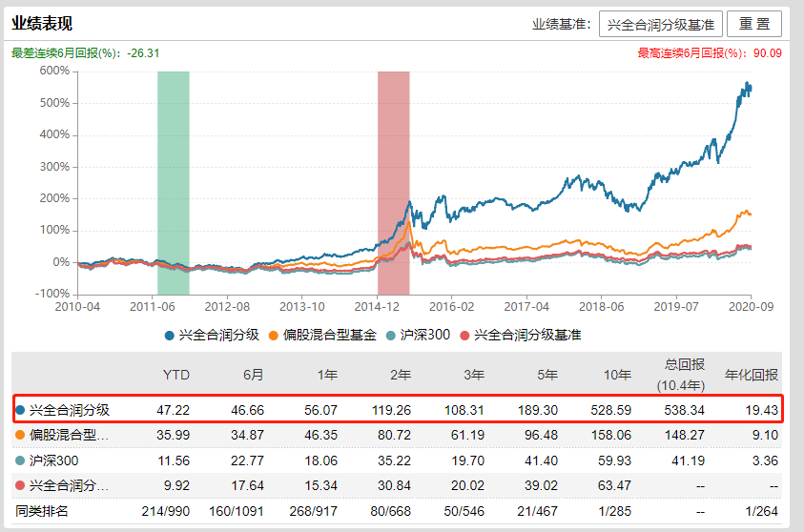
Task: Click the 5年 column header
Action: coord(547,376)
